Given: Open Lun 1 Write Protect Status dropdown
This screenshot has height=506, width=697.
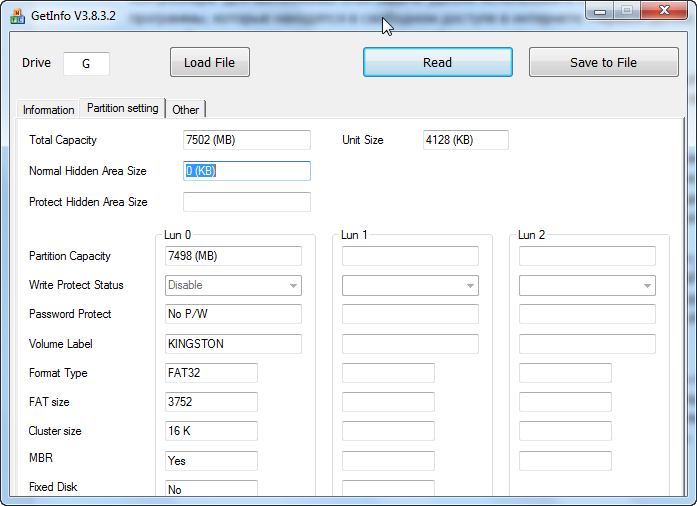Looking at the screenshot, I should 410,285.
